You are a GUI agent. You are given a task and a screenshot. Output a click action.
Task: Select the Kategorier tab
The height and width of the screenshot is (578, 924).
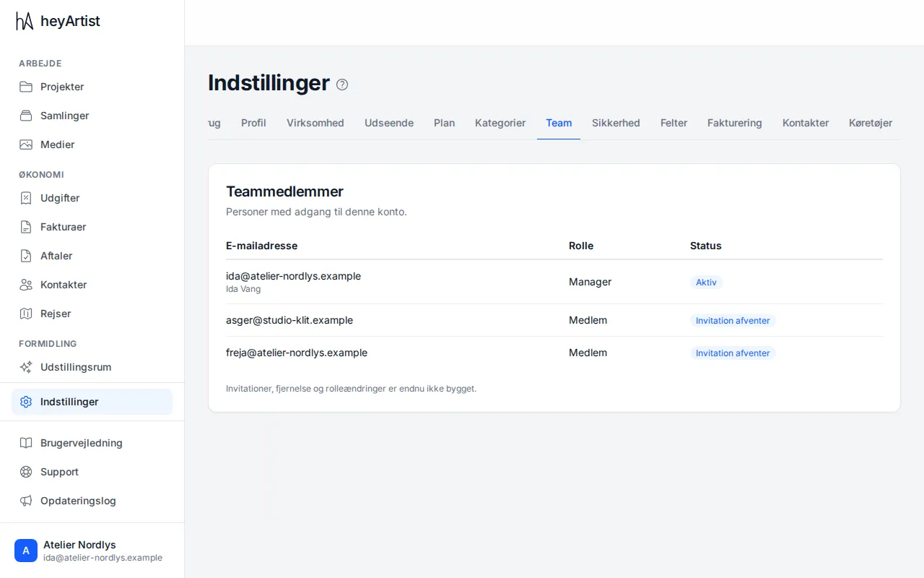click(500, 123)
